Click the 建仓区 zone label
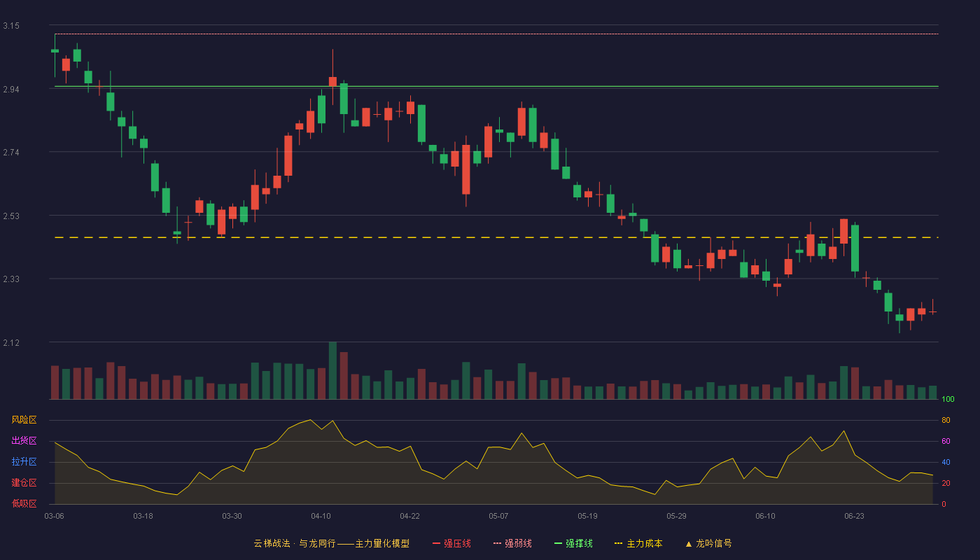Screen dimensions: 980x560 tap(24, 483)
